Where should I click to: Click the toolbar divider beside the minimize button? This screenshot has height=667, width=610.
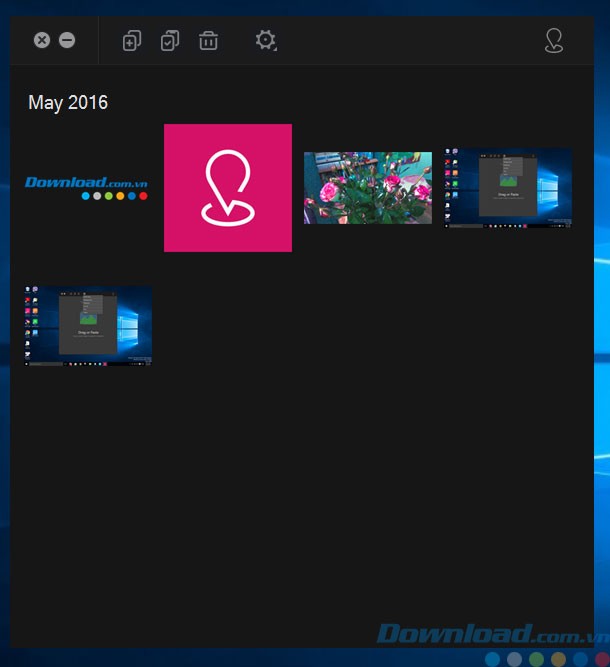coord(98,41)
